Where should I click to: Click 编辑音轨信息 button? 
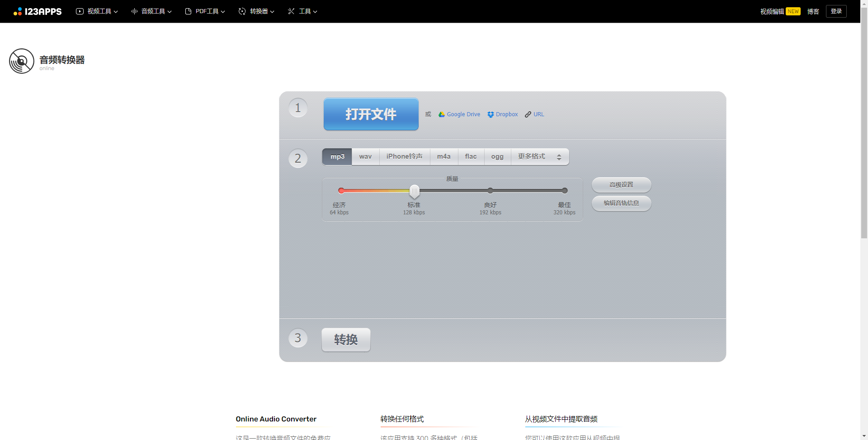click(x=622, y=203)
